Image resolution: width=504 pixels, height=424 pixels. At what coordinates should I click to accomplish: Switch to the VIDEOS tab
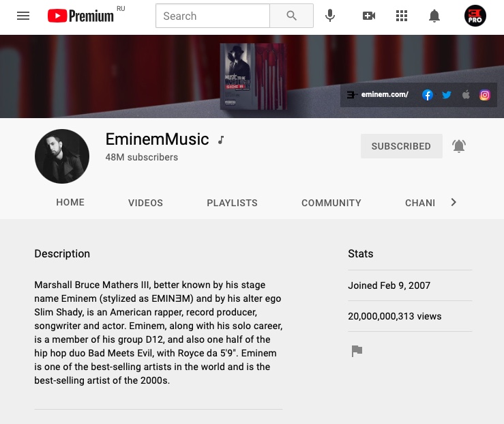(x=145, y=203)
